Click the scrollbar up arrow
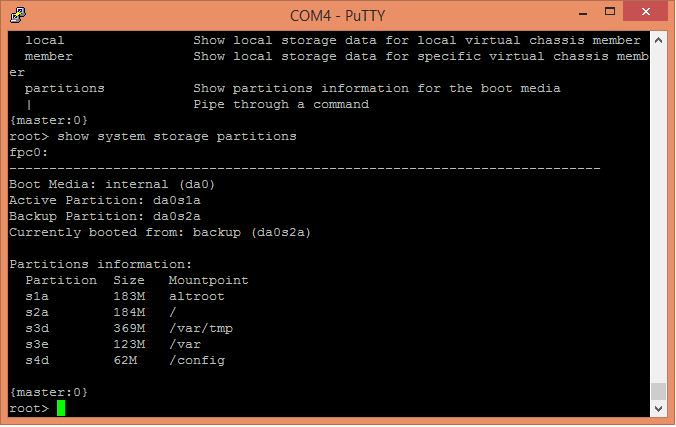Image resolution: width=676 pixels, height=427 pixels. click(658, 41)
